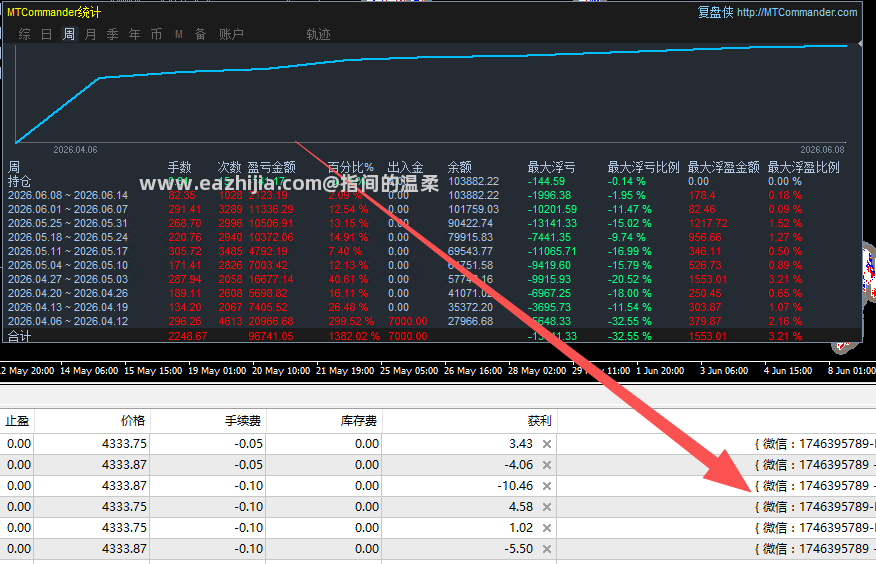876x564 pixels.
Task: Click the 40.61 % percentage cell
Action: coord(348,279)
